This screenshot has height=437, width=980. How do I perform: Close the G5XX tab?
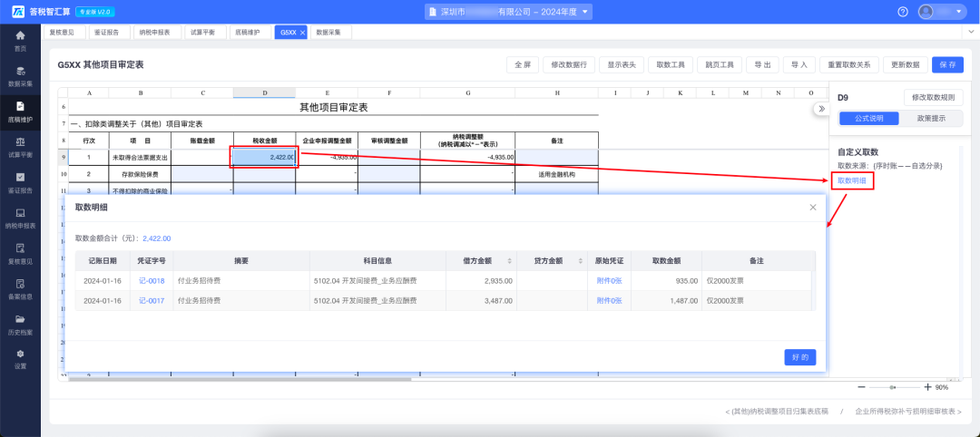coord(302,33)
